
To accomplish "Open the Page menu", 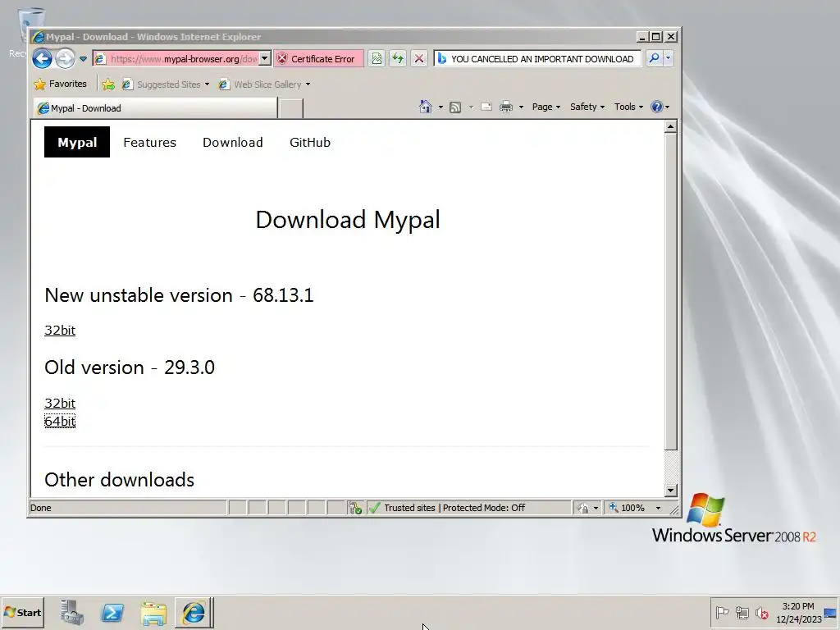I will pos(546,107).
